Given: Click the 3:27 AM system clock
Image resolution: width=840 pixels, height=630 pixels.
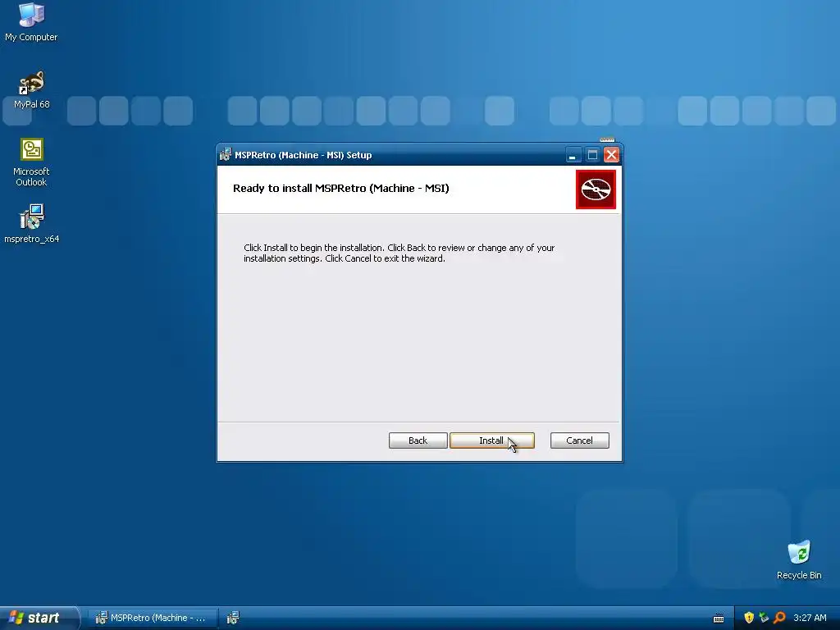Looking at the screenshot, I should (810, 618).
